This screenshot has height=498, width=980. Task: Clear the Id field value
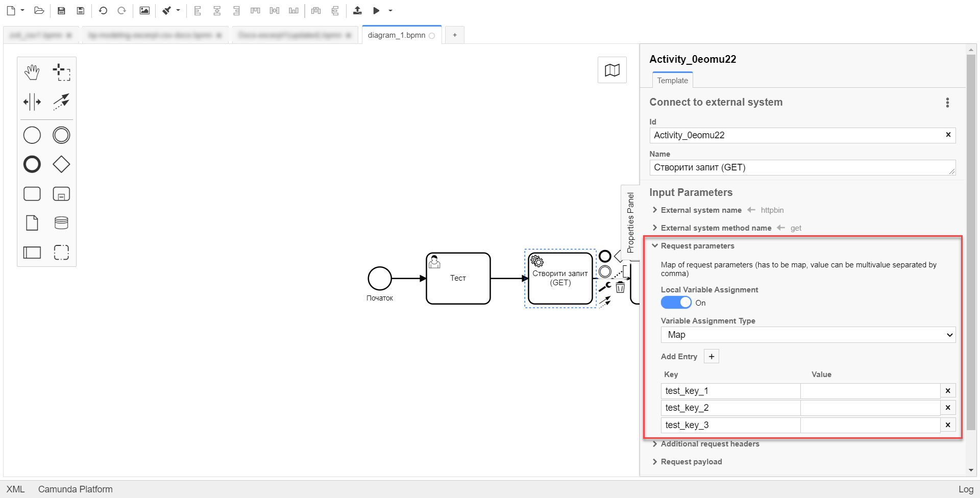[948, 135]
